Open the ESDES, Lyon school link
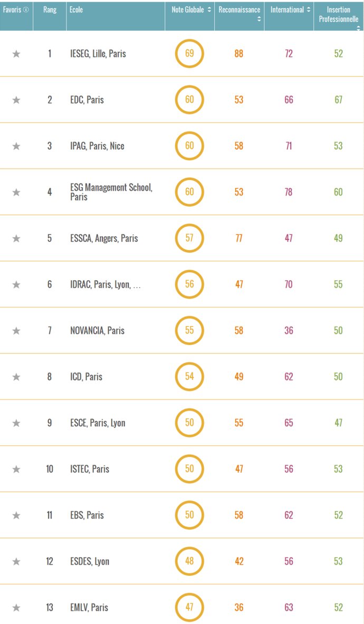The image size is (364, 624). point(90,562)
